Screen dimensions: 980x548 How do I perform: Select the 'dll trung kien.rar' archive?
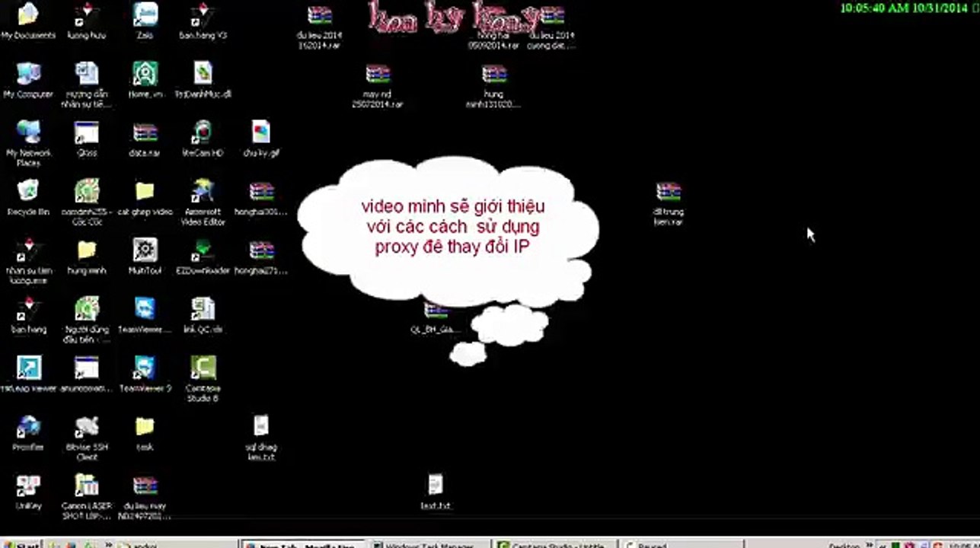pyautogui.click(x=669, y=203)
